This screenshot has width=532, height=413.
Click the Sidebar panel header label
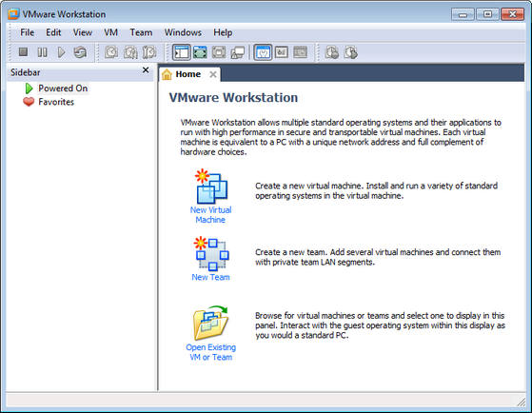[x=25, y=72]
